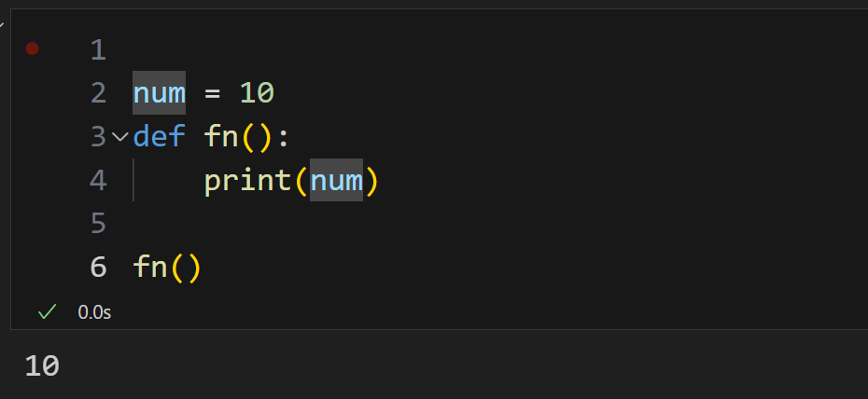The image size is (868, 399).
Task: Click line number 1 in the gutter
Action: 98,49
